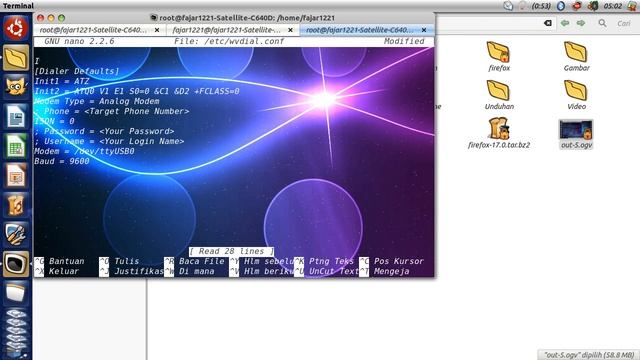Viewport: 640px width, 360px height.
Task: Open the messaging indicator in top panel
Action: (x=508, y=6)
